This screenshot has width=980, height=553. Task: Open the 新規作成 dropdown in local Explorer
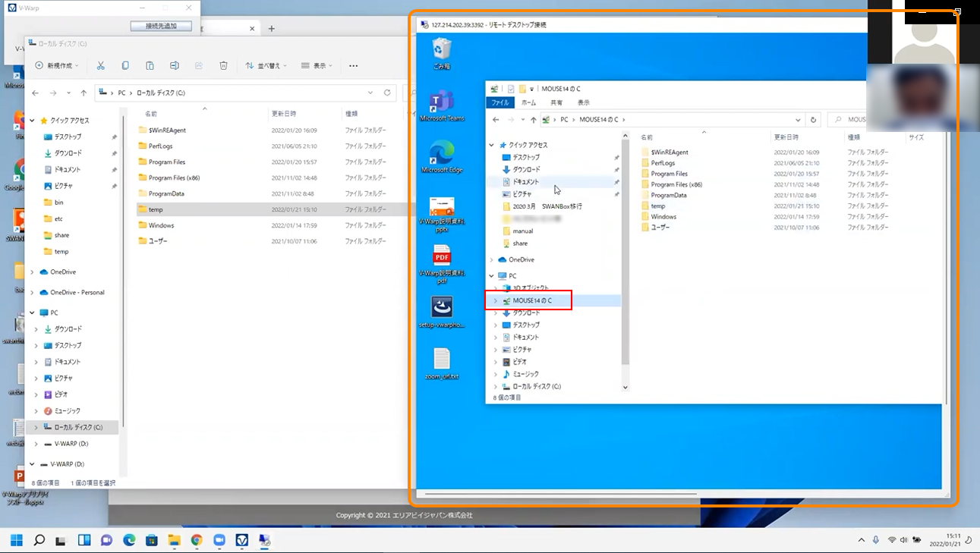tap(57, 66)
